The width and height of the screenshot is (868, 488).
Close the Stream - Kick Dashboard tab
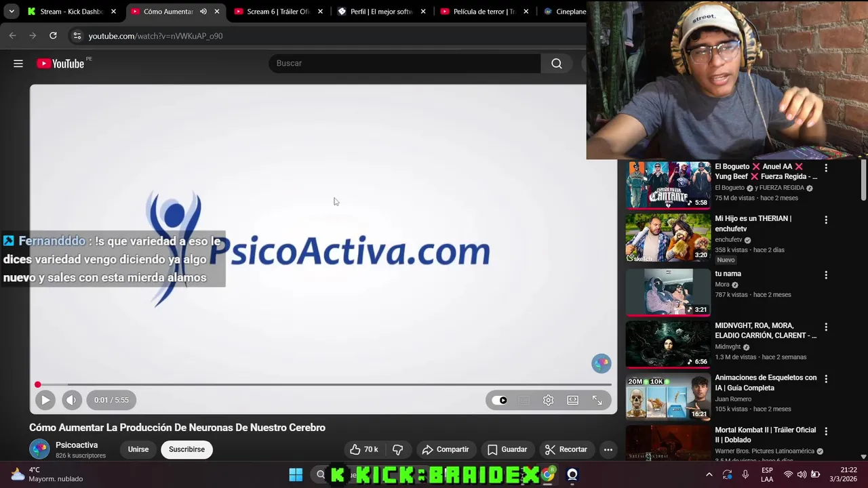(x=113, y=12)
